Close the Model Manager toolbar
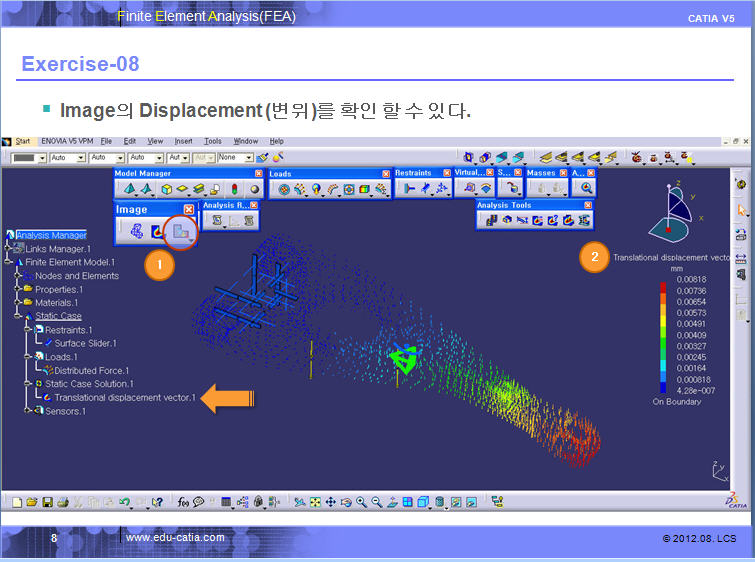 [x=259, y=173]
